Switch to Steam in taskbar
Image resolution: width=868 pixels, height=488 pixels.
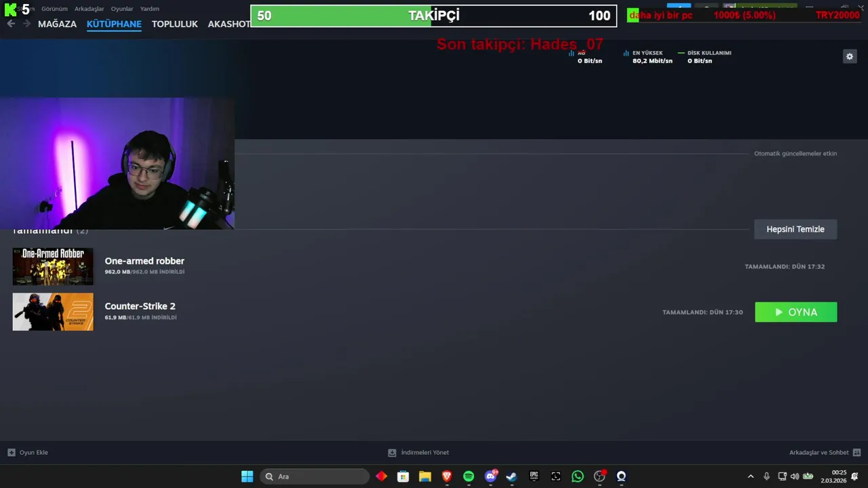coord(512,476)
